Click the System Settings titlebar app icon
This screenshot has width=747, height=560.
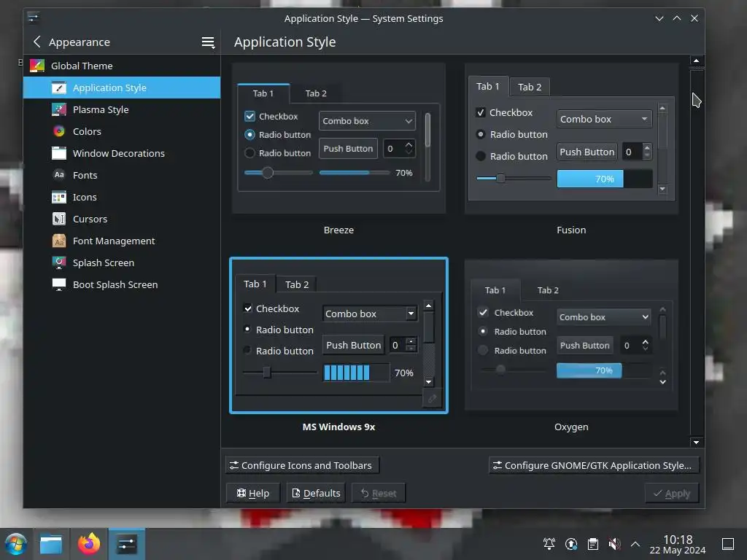[34, 18]
